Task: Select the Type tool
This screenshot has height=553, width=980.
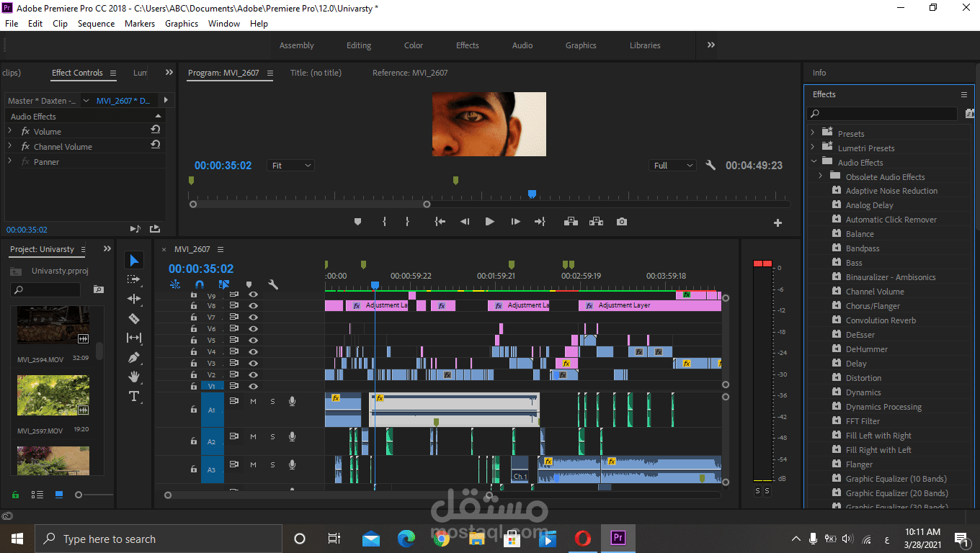Action: (x=134, y=396)
